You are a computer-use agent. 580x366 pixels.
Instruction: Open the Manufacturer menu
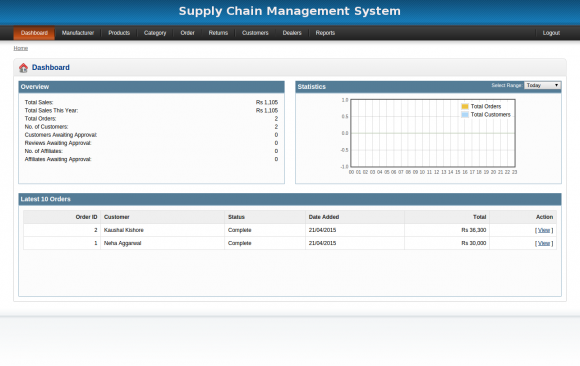point(78,33)
